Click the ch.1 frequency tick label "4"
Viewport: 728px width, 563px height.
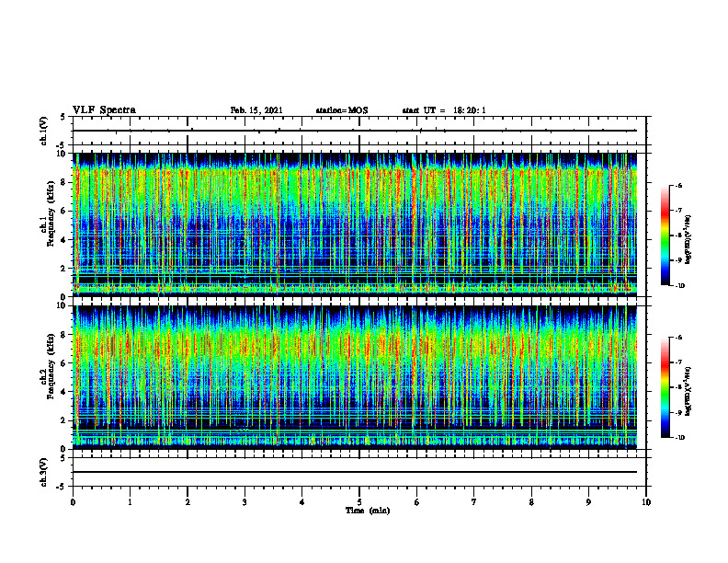[x=63, y=240]
